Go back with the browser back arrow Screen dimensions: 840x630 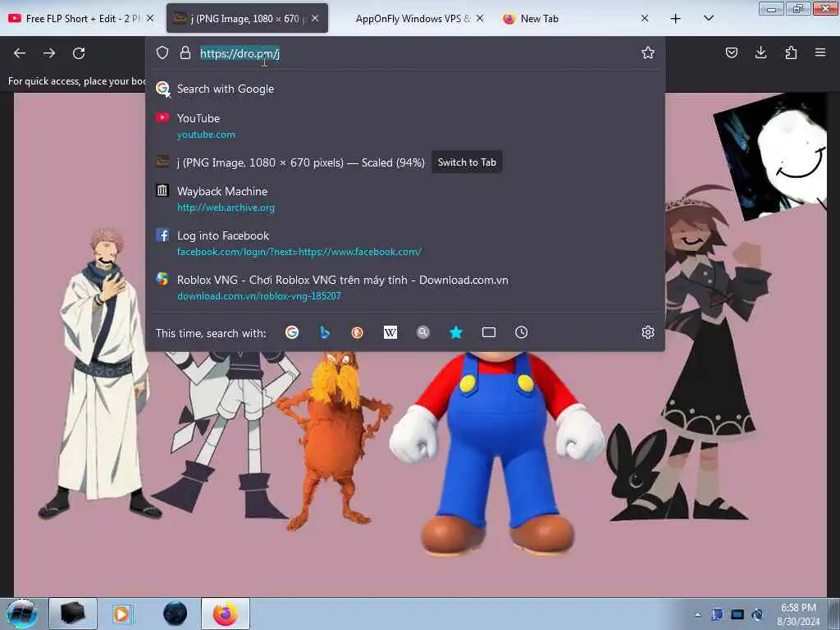click(20, 53)
